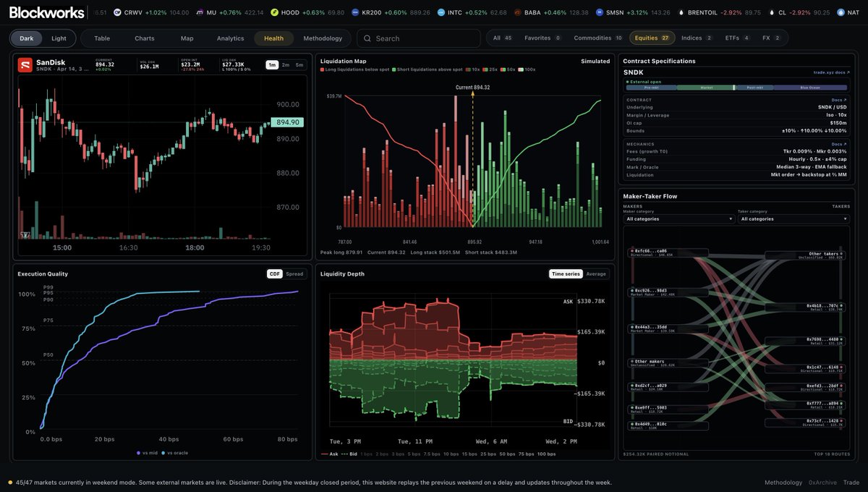Switch to Light theme
This screenshot has height=492, width=868.
click(x=59, y=38)
